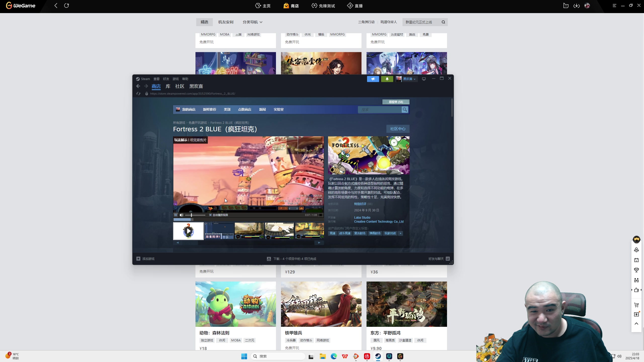Screen dimensions: 644x362
Task: Go forward in Steam navigation
Action: pyautogui.click(x=146, y=86)
